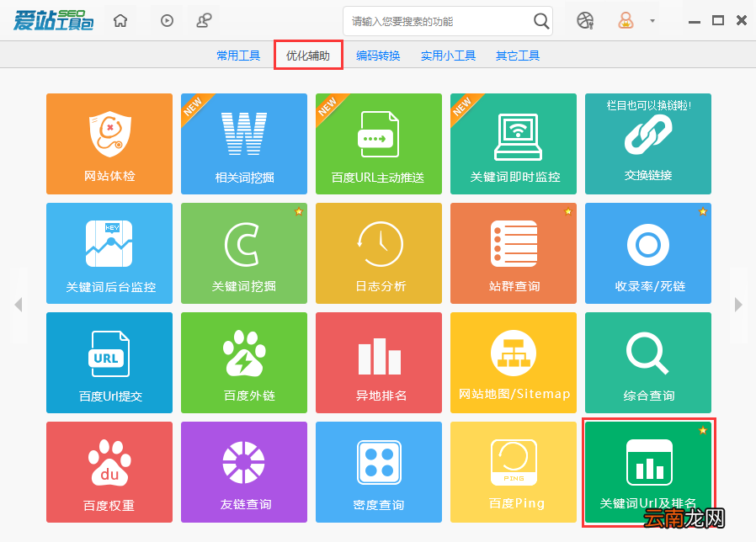Image resolution: width=756 pixels, height=542 pixels.
Task: Switch to 其它工具 tab
Action: tap(518, 56)
